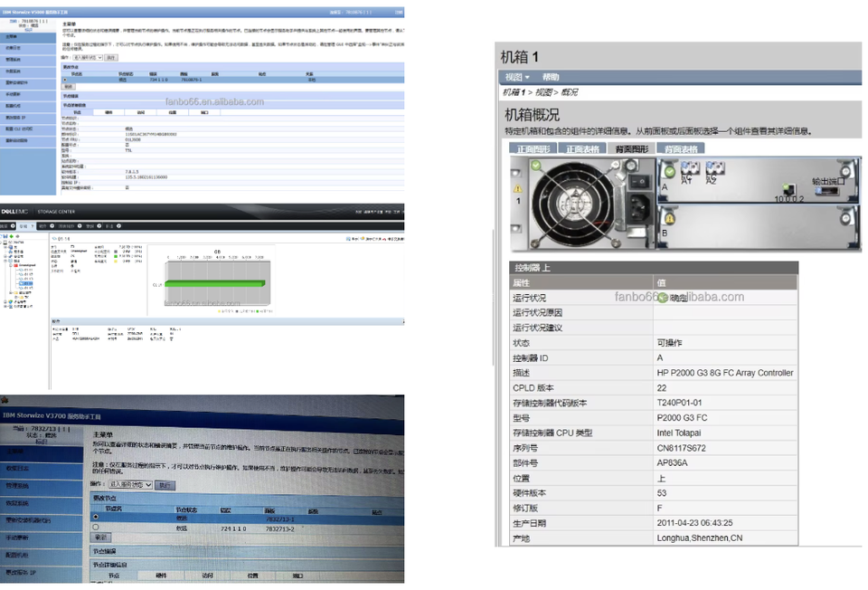Click the green OK icon in 运行状况 row
Image resolution: width=868 pixels, height=590 pixels.
[x=663, y=298]
